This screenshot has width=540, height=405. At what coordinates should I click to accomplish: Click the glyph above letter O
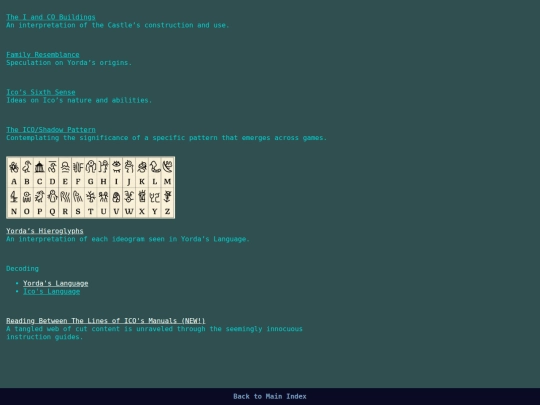(x=27, y=197)
